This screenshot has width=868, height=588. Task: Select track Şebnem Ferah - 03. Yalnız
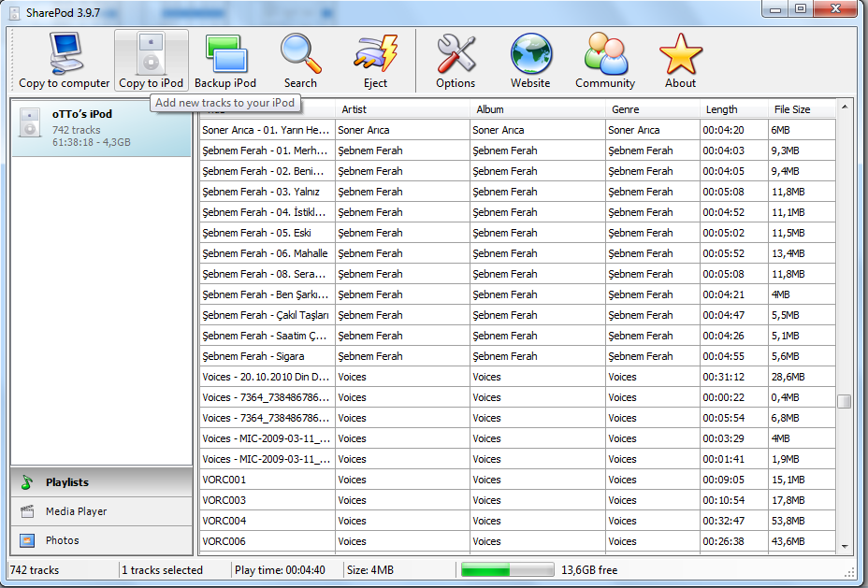[x=517, y=192]
